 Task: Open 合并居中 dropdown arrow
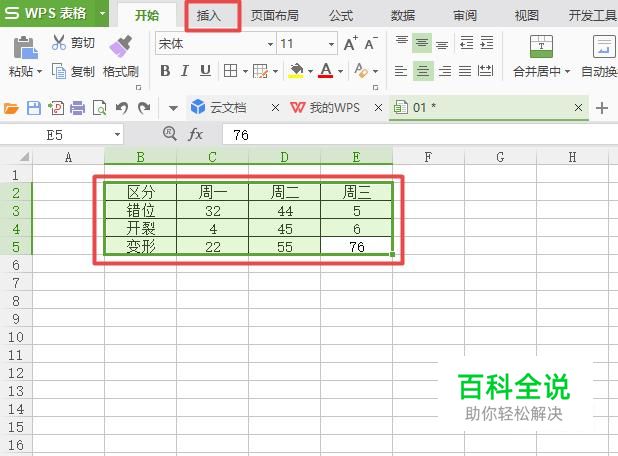tap(568, 72)
